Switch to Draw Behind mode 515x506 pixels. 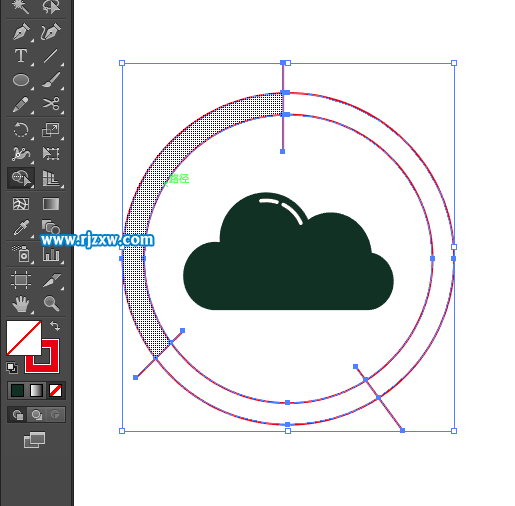36,415
